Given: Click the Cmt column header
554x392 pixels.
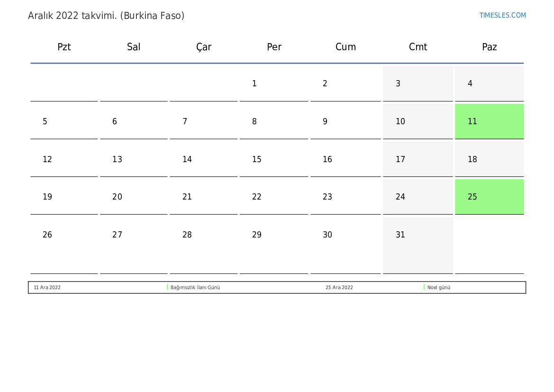Looking at the screenshot, I should pyautogui.click(x=418, y=47).
